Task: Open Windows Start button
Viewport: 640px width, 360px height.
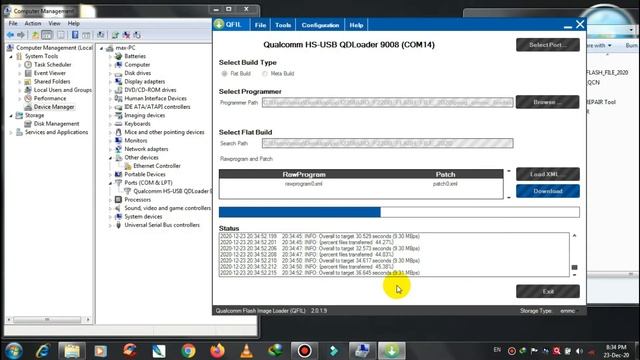Action: coord(13,351)
